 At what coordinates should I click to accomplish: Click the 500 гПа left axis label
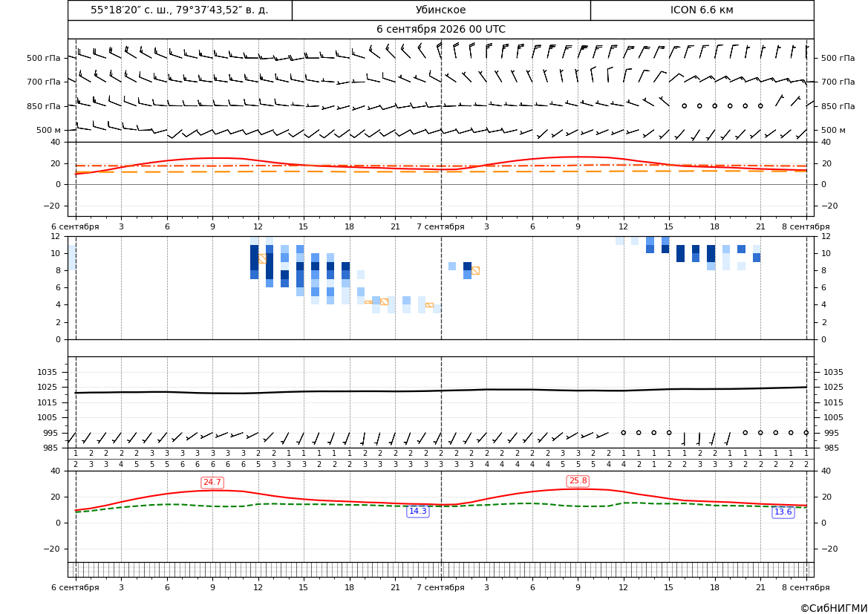[44, 58]
